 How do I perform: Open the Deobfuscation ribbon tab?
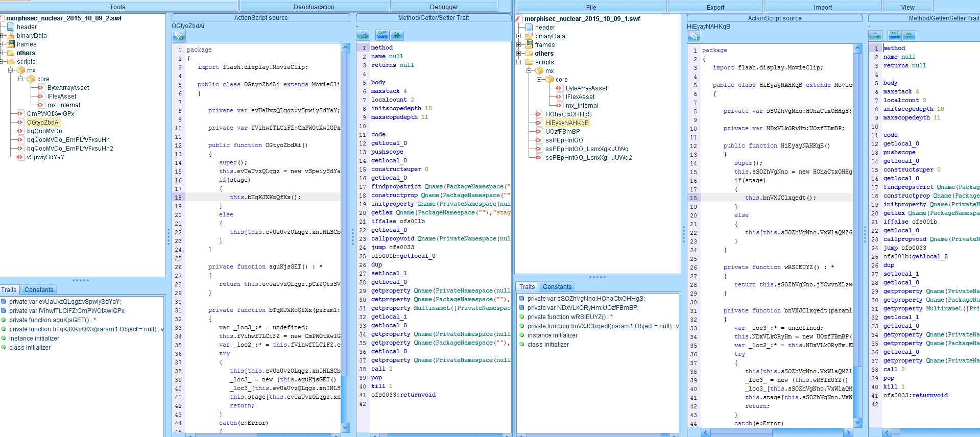(314, 7)
